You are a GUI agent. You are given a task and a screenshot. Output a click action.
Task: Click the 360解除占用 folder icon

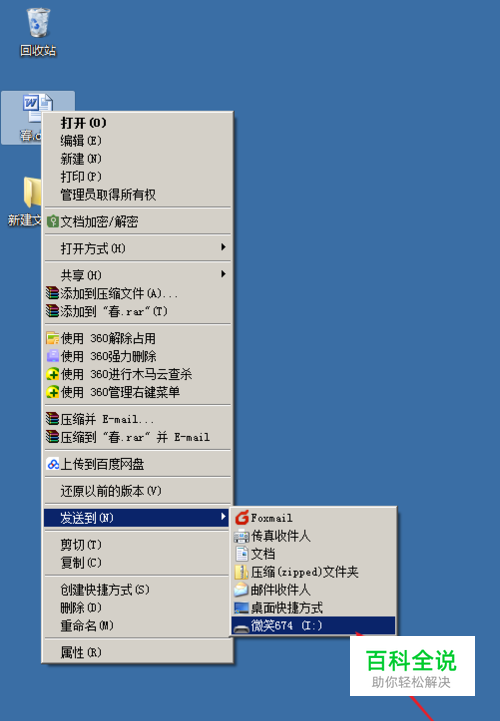tap(53, 338)
